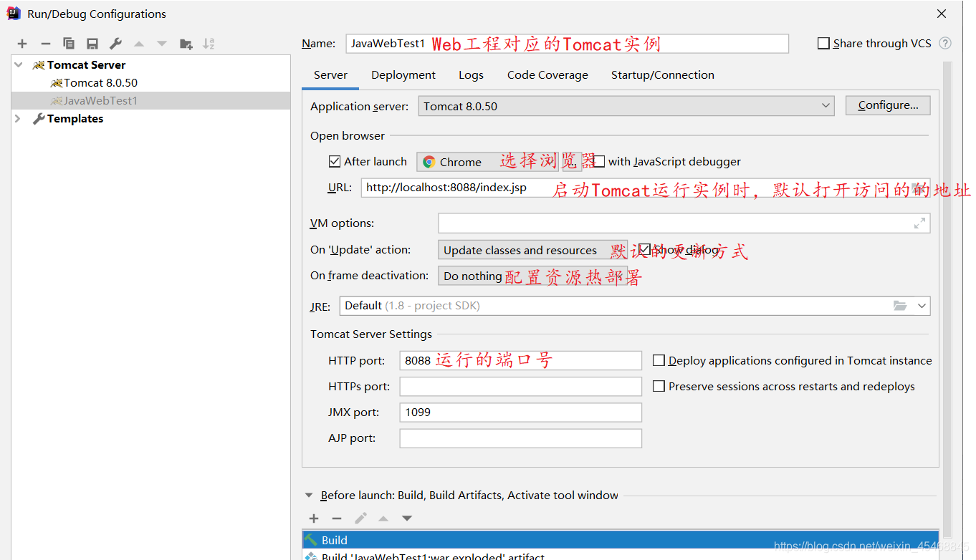Remove the selected Before launch task
976x560 pixels.
[x=337, y=518]
